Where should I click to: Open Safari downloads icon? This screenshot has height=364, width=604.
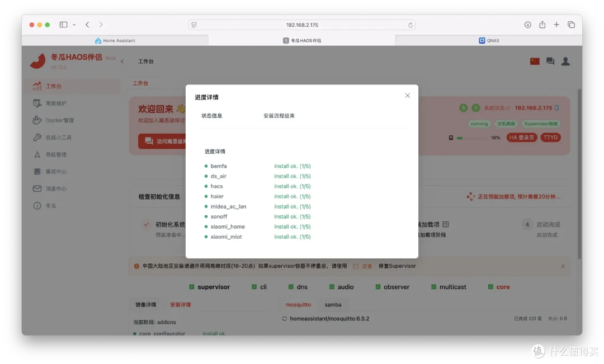[x=527, y=25]
